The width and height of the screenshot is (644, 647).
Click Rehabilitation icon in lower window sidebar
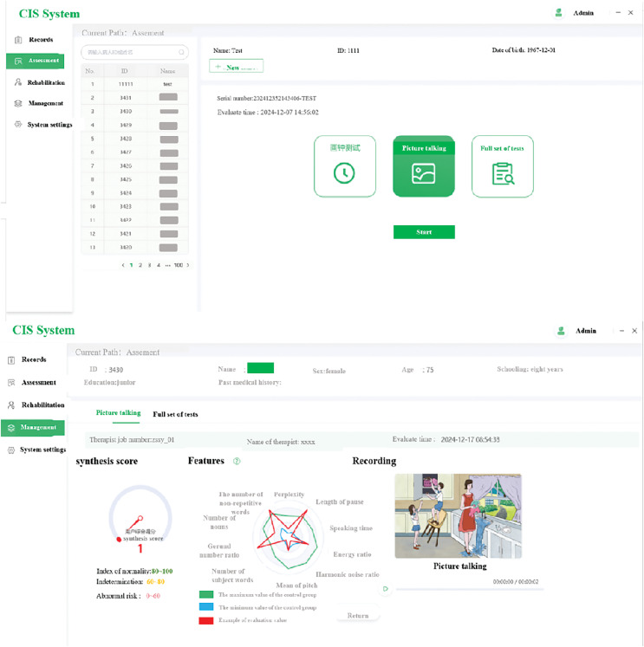point(11,405)
